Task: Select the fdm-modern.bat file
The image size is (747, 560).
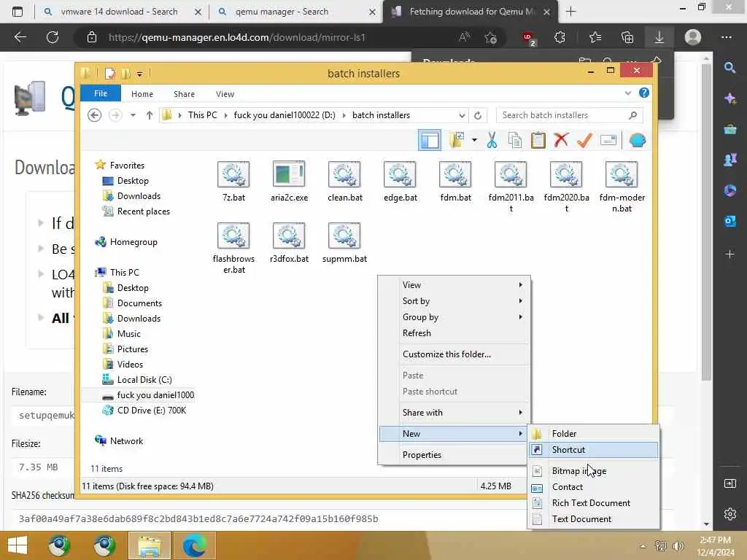Action: click(x=622, y=186)
